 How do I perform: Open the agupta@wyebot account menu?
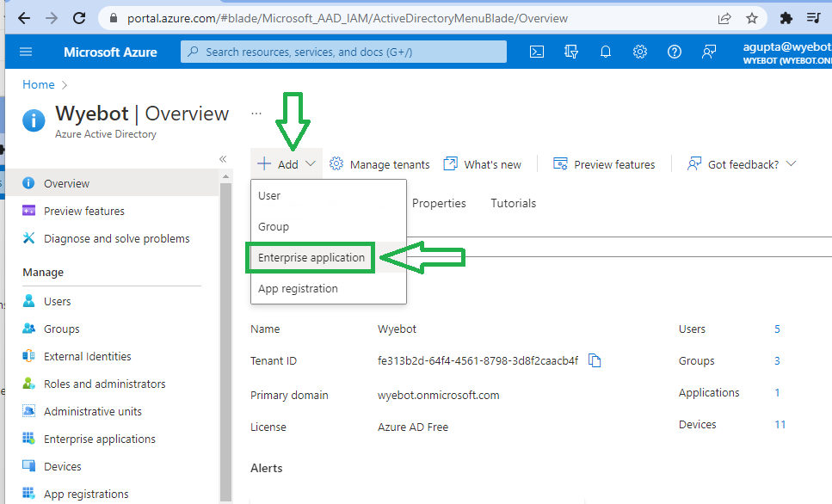787,52
